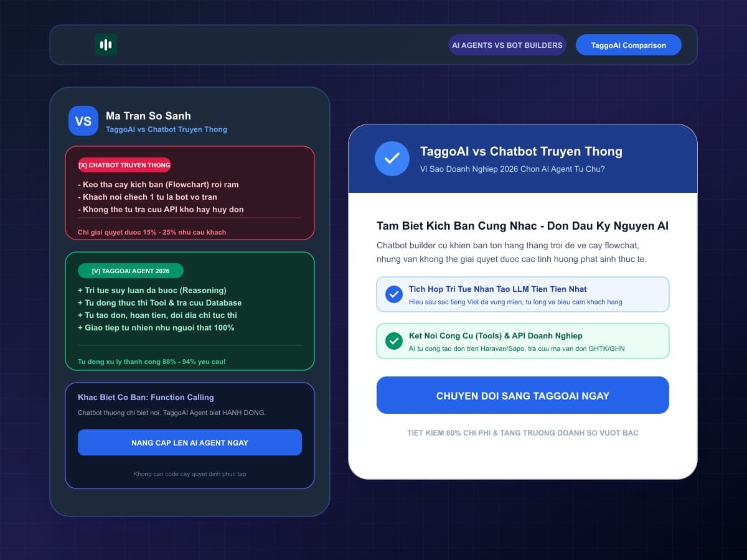Click green checkmark beside Ket Noi Cong Cu
747x560 pixels.
click(x=394, y=341)
